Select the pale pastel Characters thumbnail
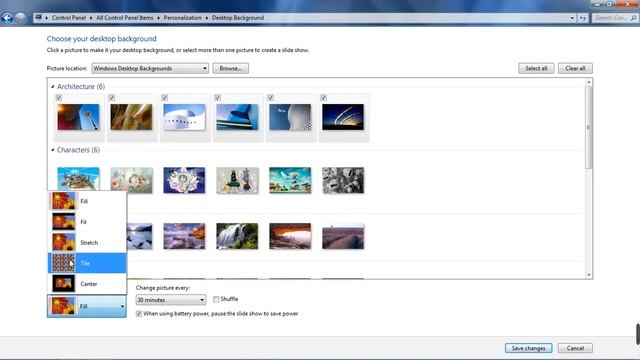This screenshot has height=360, width=640. pos(131,180)
